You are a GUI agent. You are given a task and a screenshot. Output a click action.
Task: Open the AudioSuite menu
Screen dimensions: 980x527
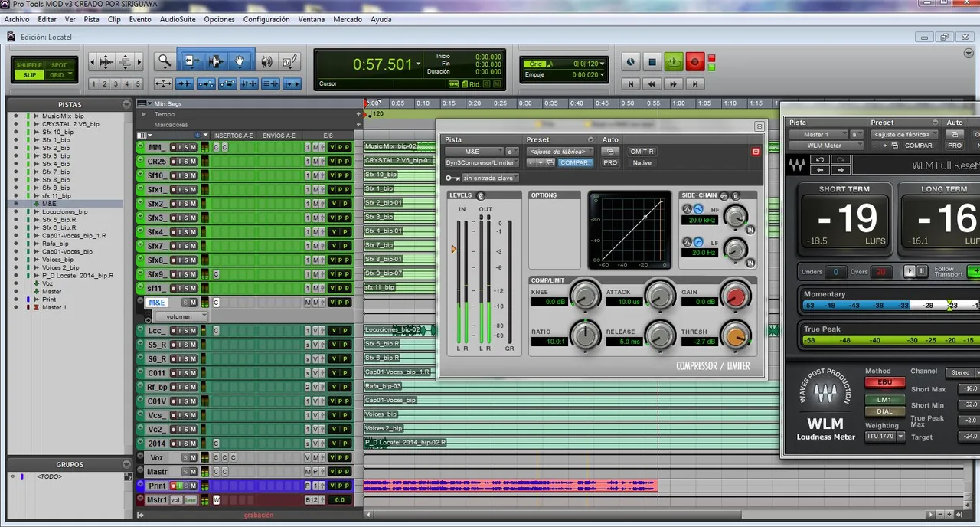[x=177, y=19]
